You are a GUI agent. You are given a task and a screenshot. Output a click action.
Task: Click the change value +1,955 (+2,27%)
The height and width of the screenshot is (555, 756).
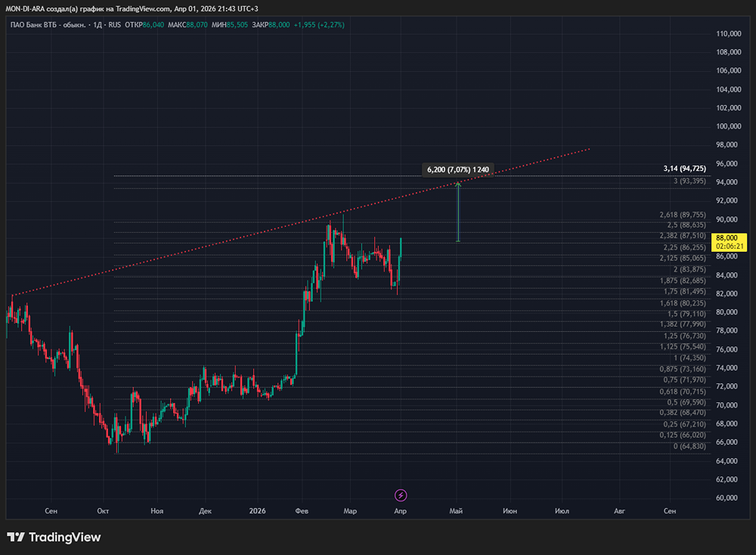pos(319,25)
